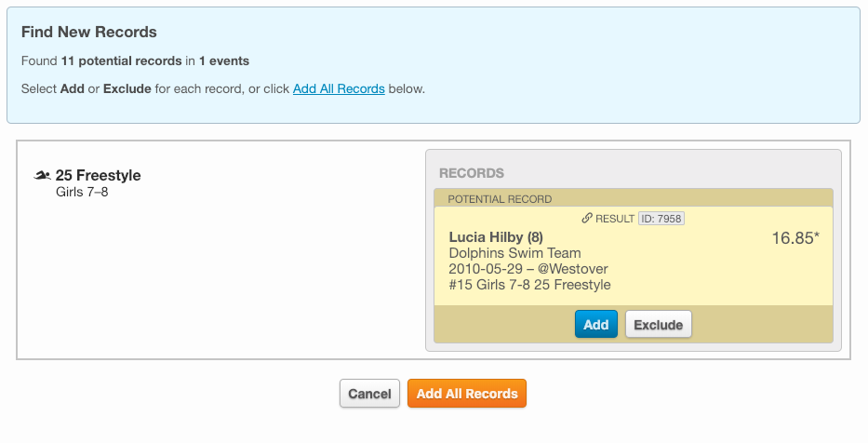The image size is (868, 443).
Task: Click the swimmer icon beside 25 Freestyle
Action: coord(42,175)
